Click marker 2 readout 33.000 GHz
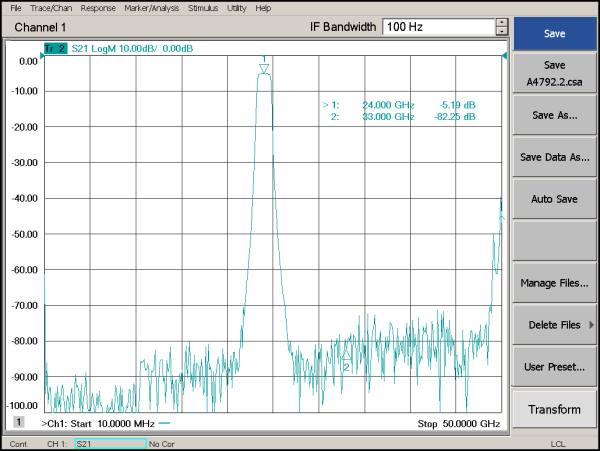The height and width of the screenshot is (451, 600). point(388,117)
